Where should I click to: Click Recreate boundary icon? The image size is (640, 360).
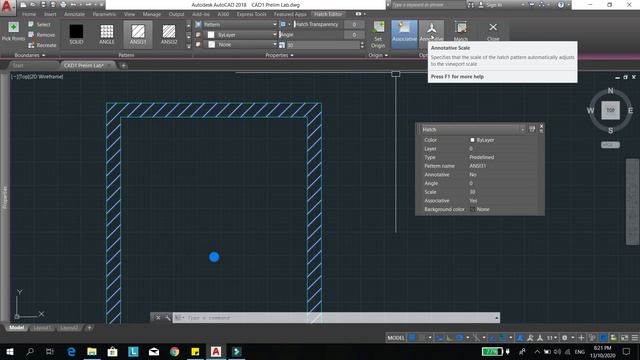click(31, 45)
